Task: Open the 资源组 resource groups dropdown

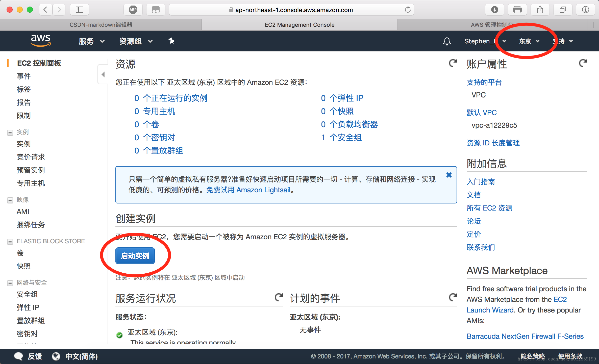Action: point(136,41)
